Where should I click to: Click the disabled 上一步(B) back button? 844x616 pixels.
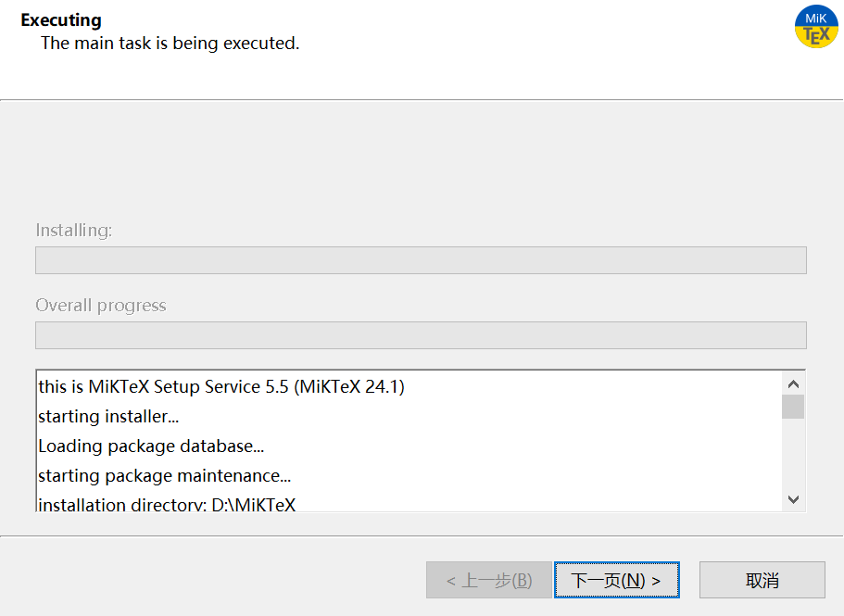(489, 580)
